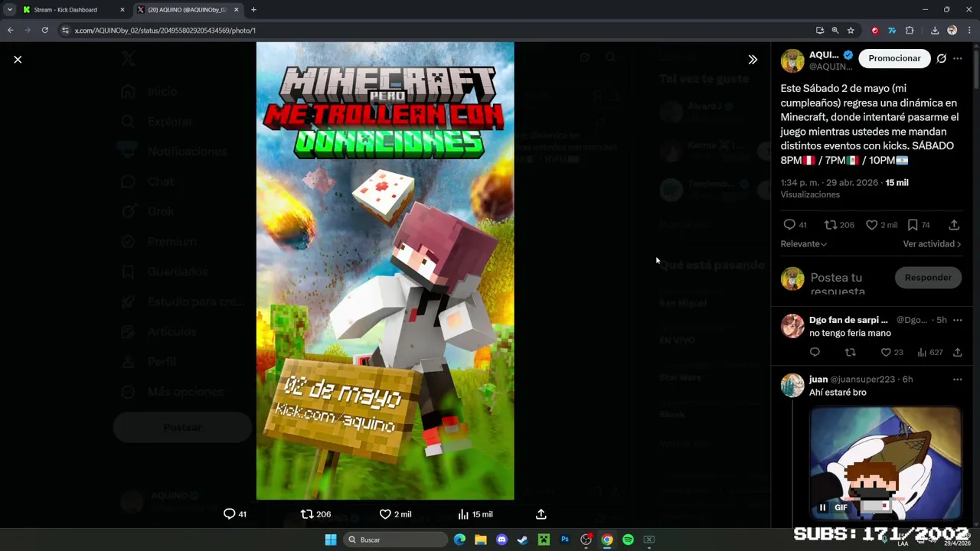The width and height of the screenshot is (980, 551).
Task: Click heart icon with 2 mil below photo
Action: 385,514
